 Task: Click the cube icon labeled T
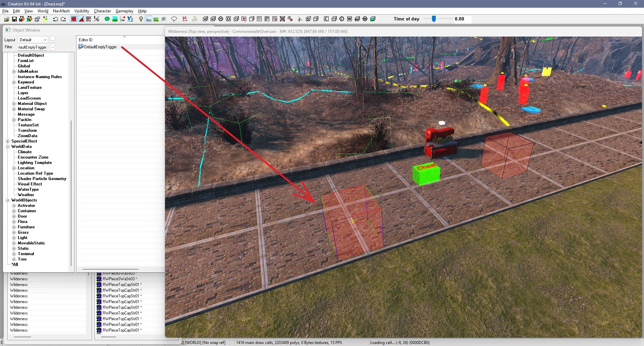(x=205, y=19)
